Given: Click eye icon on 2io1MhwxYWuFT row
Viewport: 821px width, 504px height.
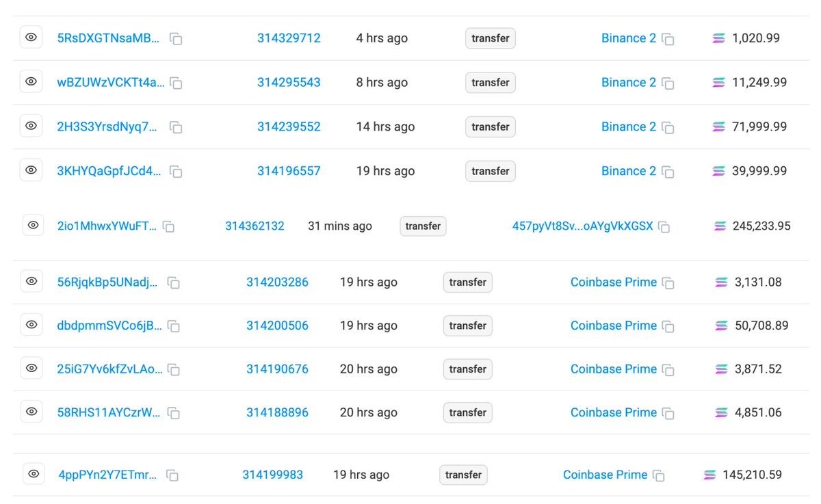Looking at the screenshot, I should [33, 225].
